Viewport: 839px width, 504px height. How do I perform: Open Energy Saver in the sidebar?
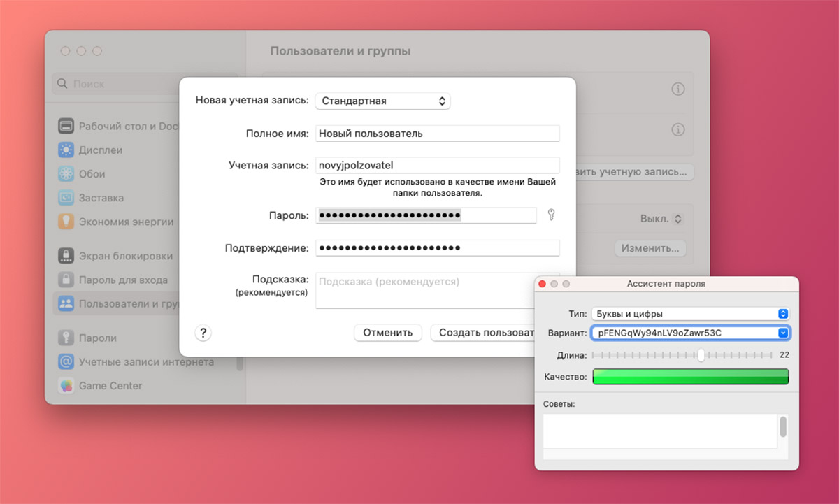126,222
